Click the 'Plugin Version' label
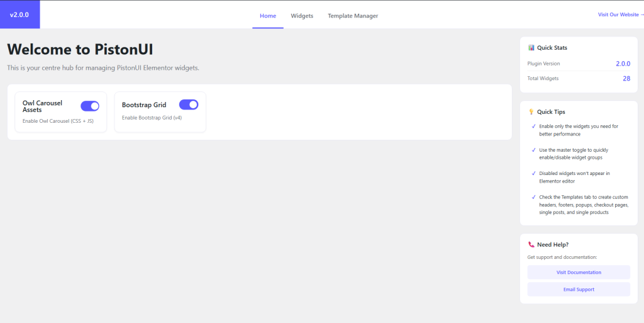 [x=543, y=64]
